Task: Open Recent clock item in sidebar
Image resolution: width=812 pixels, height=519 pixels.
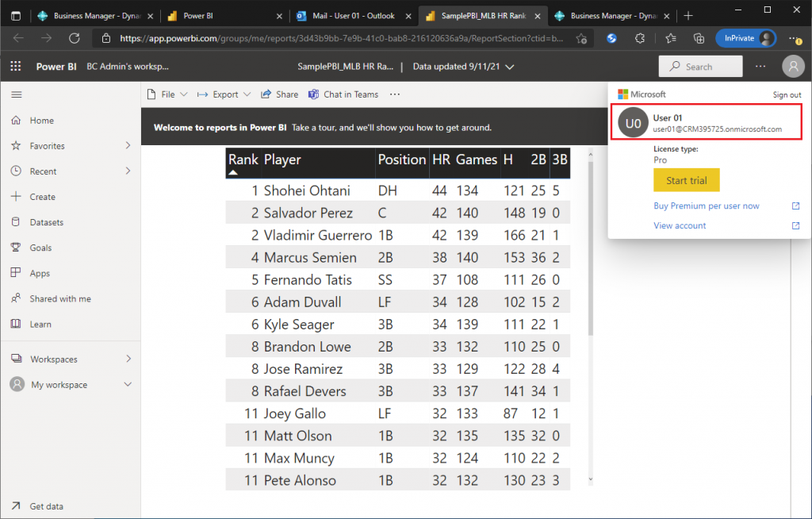Action: [16, 171]
